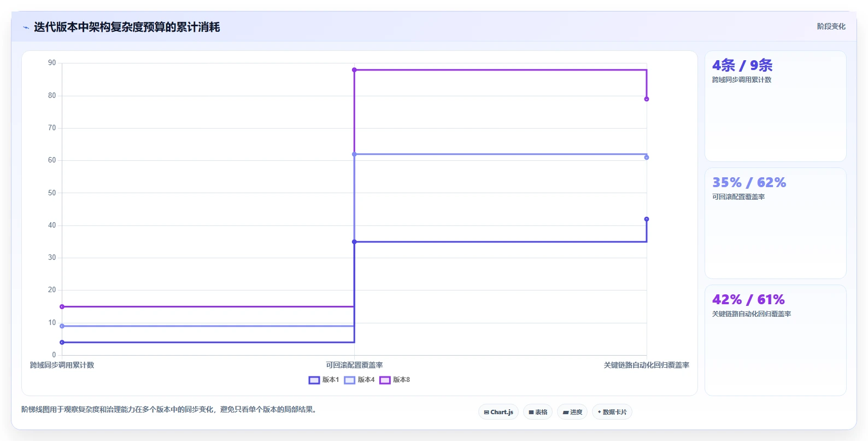Click the 版本1 legend color box
Viewport: 868px width, 441px height.
[x=314, y=380]
